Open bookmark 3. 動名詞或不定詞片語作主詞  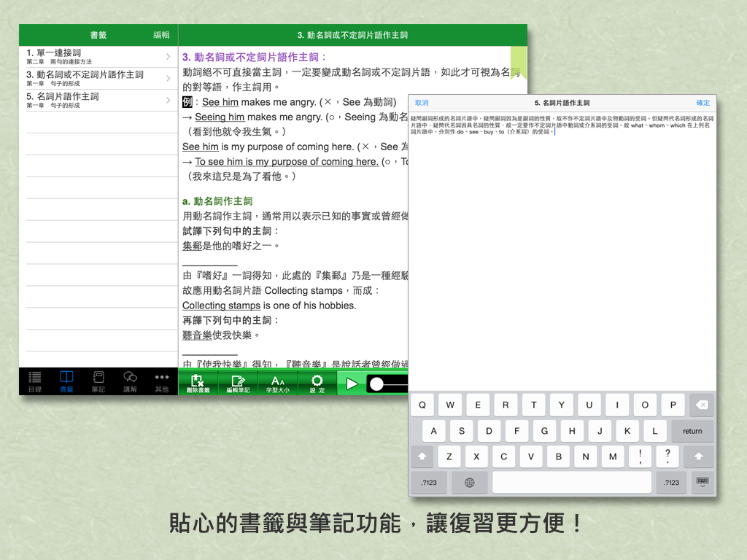point(98,78)
